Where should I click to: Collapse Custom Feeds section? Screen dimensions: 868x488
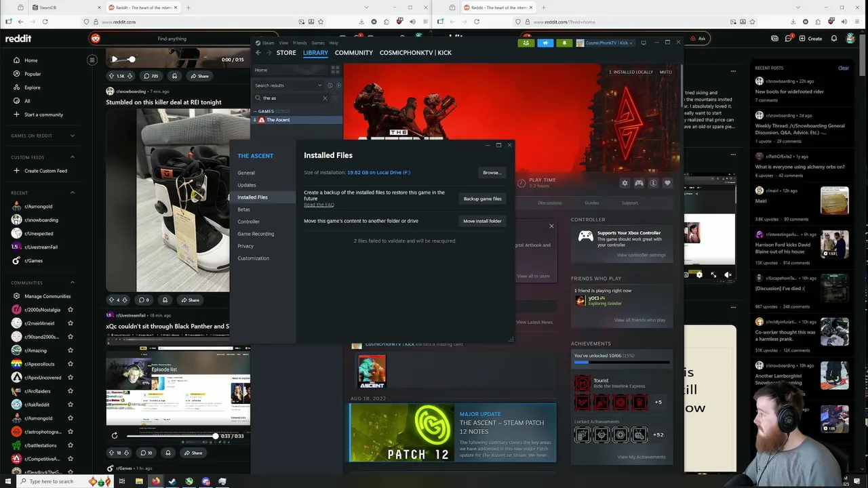coord(73,157)
